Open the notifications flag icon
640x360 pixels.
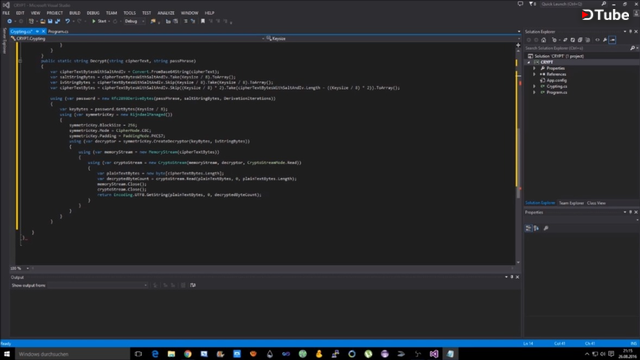pyautogui.click(x=532, y=4)
